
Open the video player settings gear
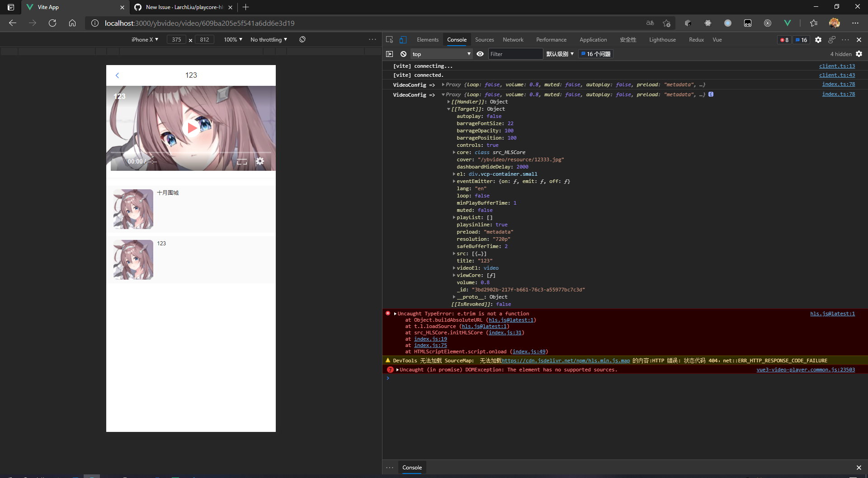260,161
